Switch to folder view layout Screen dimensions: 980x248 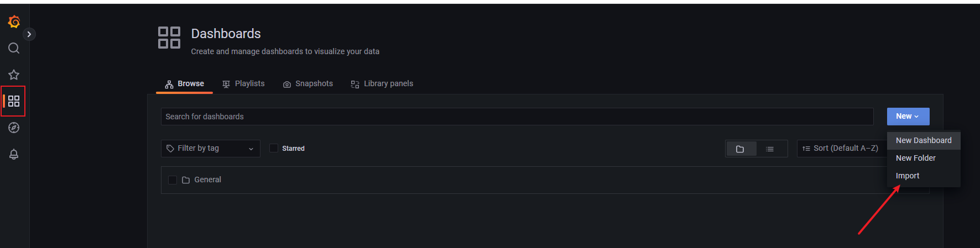(x=741, y=149)
